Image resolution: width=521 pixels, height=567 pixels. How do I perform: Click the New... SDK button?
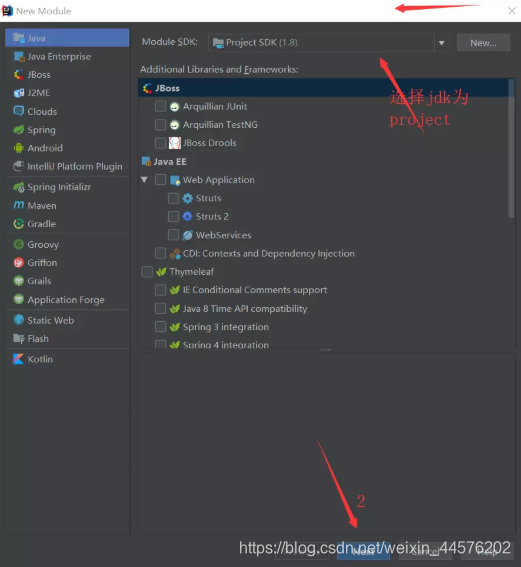(483, 43)
